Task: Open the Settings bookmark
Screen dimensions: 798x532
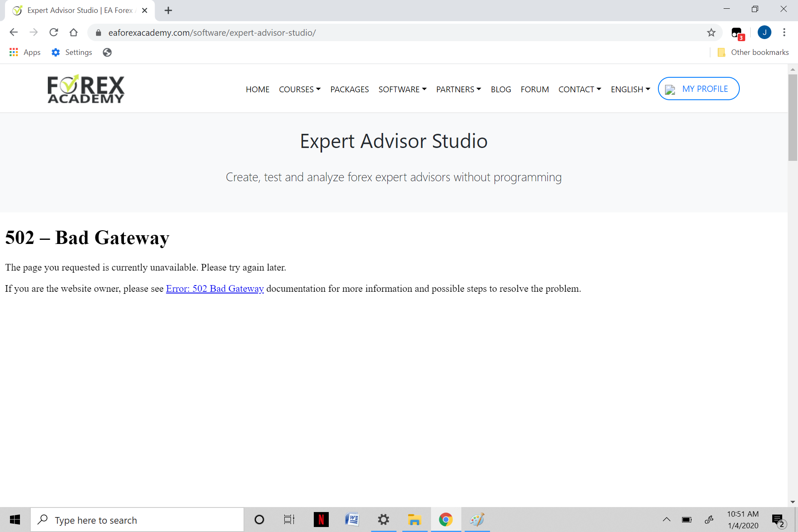Action: (71, 52)
